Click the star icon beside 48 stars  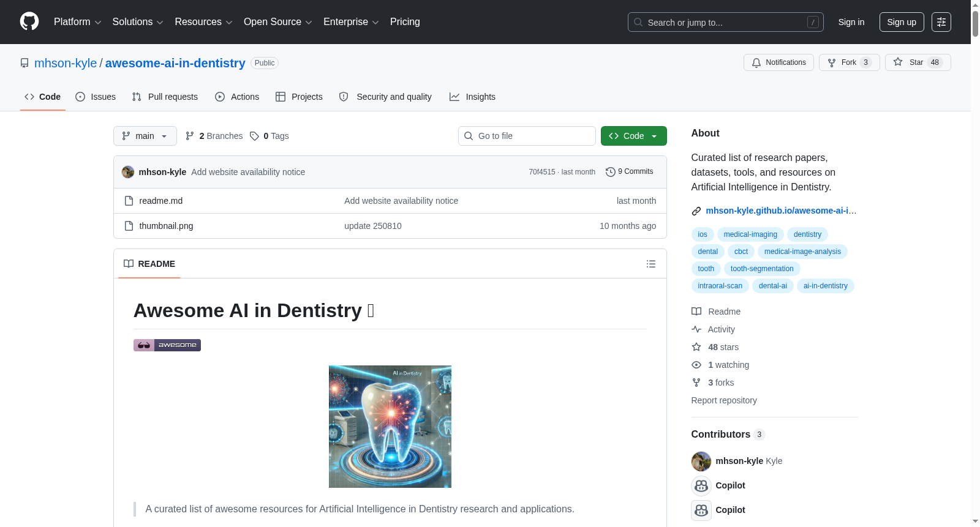(x=696, y=347)
